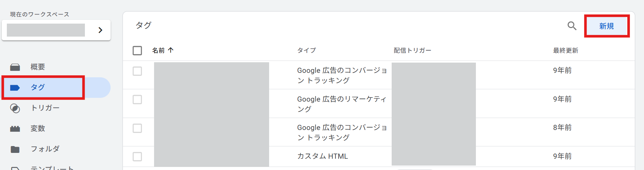Image resolution: width=644 pixels, height=170 pixels.
Task: Click the blue タグ tag icon in sidebar
Action: (x=15, y=88)
